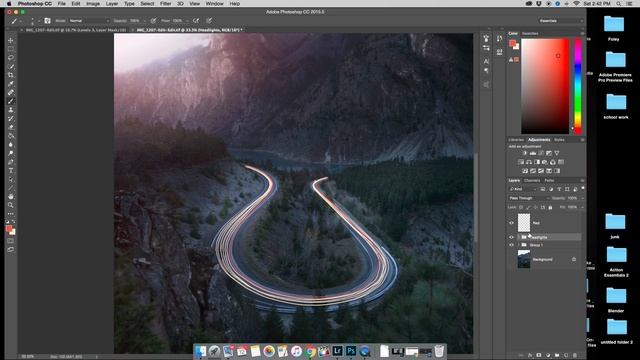The image size is (640, 360).
Task: Switch to the Swatches tab
Action: tap(530, 33)
